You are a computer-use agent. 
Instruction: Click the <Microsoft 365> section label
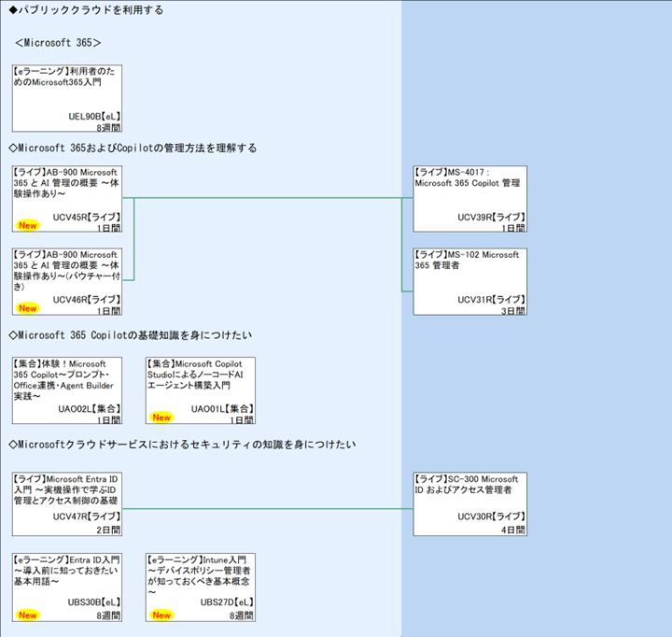[58, 42]
